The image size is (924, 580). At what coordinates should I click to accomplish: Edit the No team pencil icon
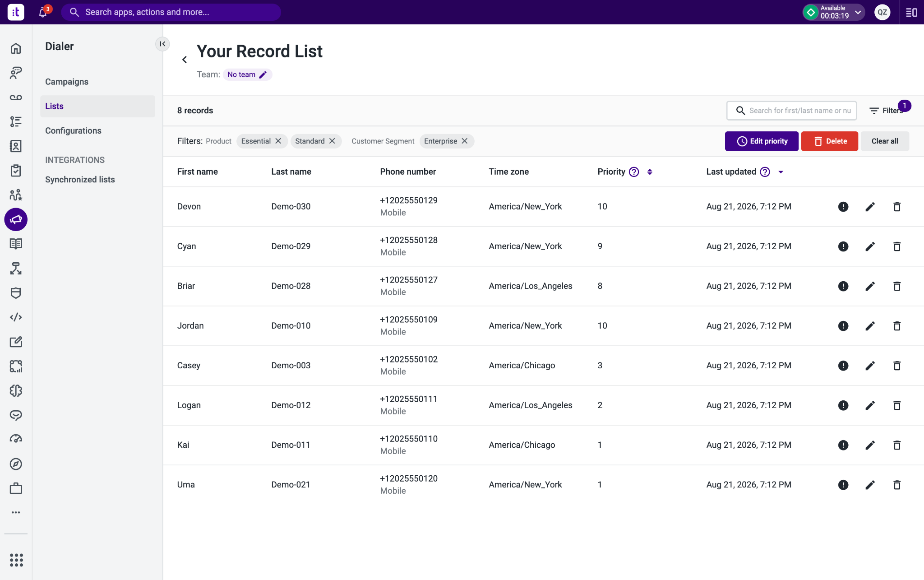[263, 74]
